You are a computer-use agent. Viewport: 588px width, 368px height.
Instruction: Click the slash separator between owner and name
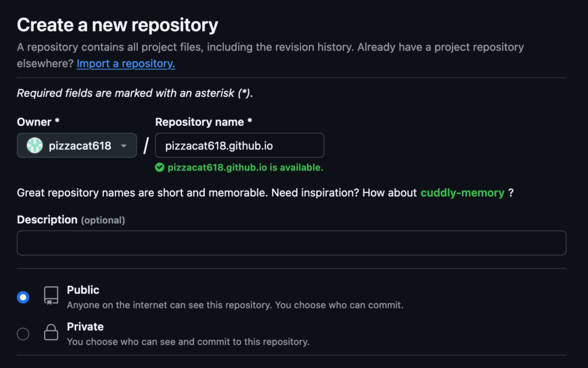click(146, 146)
